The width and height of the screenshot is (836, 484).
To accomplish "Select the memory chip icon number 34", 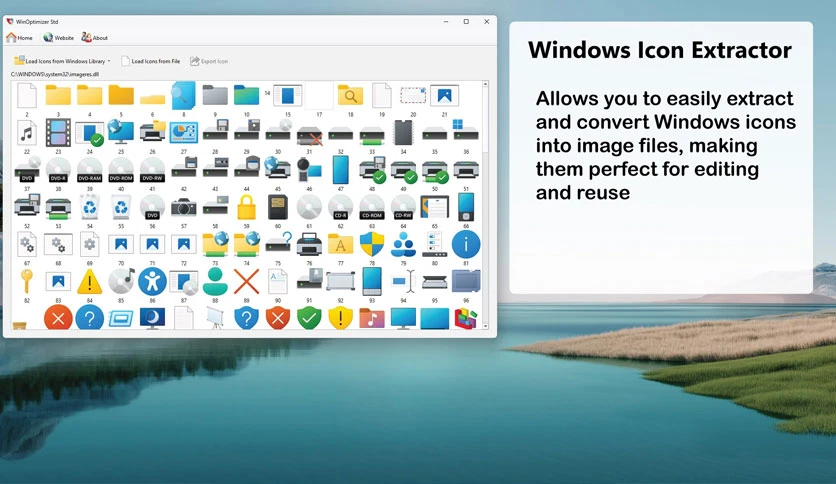I will tap(404, 133).
